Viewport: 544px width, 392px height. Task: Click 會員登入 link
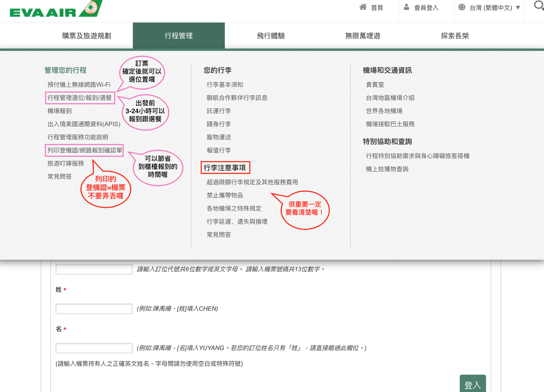(426, 8)
